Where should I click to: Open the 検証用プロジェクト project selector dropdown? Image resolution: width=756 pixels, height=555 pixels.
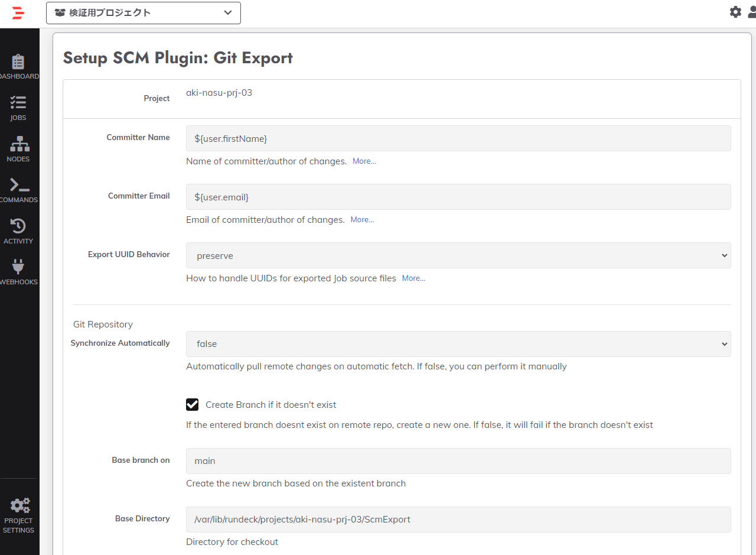144,13
